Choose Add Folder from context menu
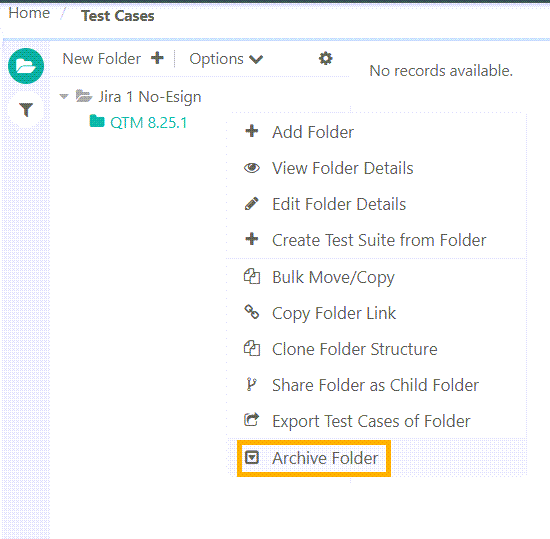Image resolution: width=550 pixels, height=539 pixels. click(376, 132)
